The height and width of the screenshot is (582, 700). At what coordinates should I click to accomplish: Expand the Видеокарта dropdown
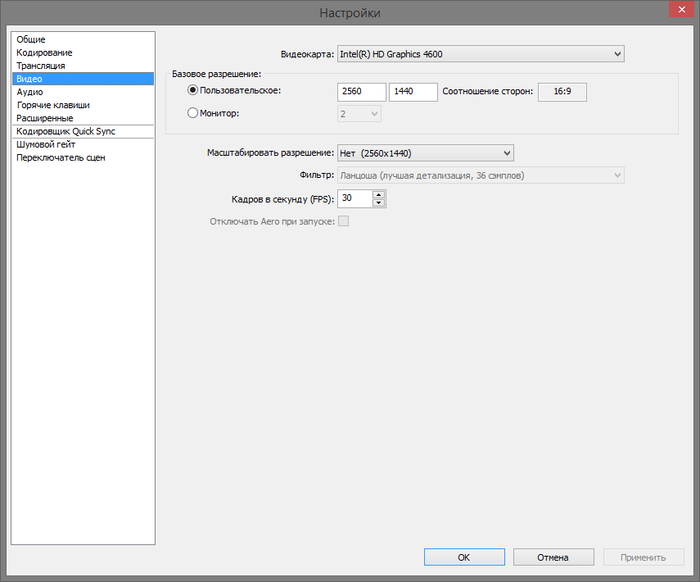click(480, 53)
